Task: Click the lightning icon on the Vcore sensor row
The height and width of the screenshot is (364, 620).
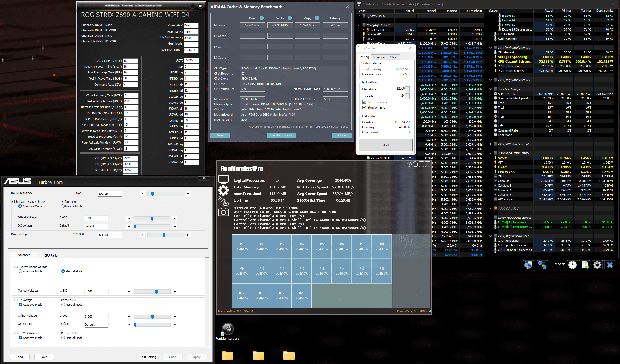Action: [x=495, y=158]
